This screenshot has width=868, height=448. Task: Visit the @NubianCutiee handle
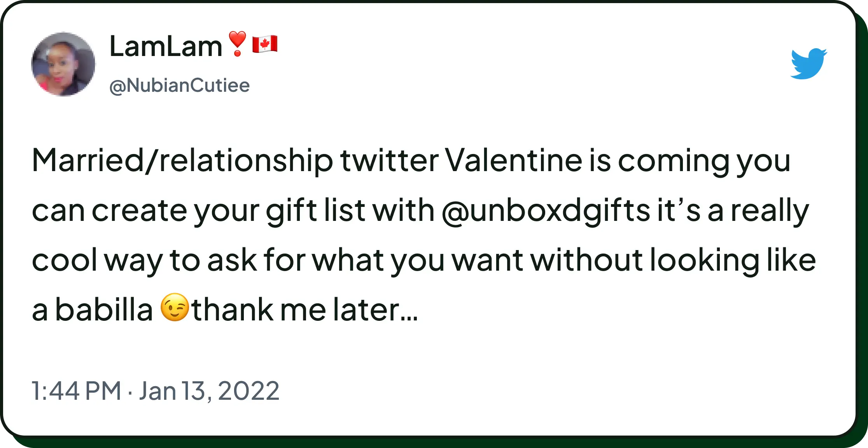179,86
